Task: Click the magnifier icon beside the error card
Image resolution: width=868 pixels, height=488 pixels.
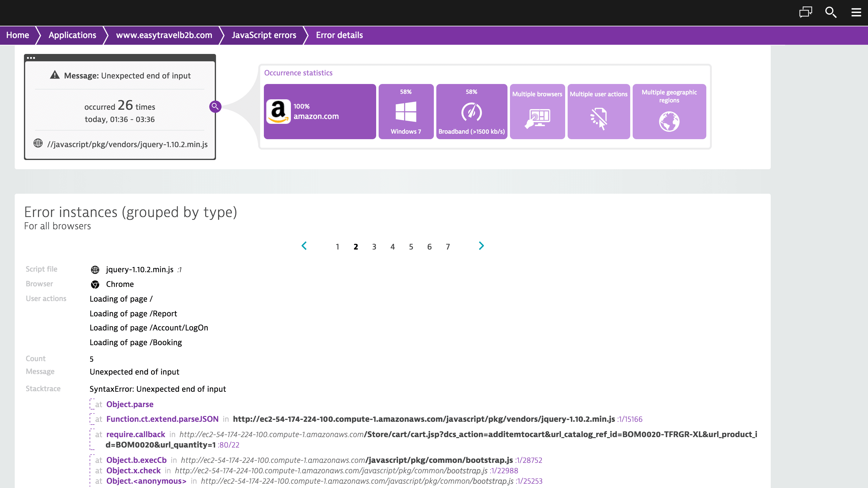Action: (215, 107)
